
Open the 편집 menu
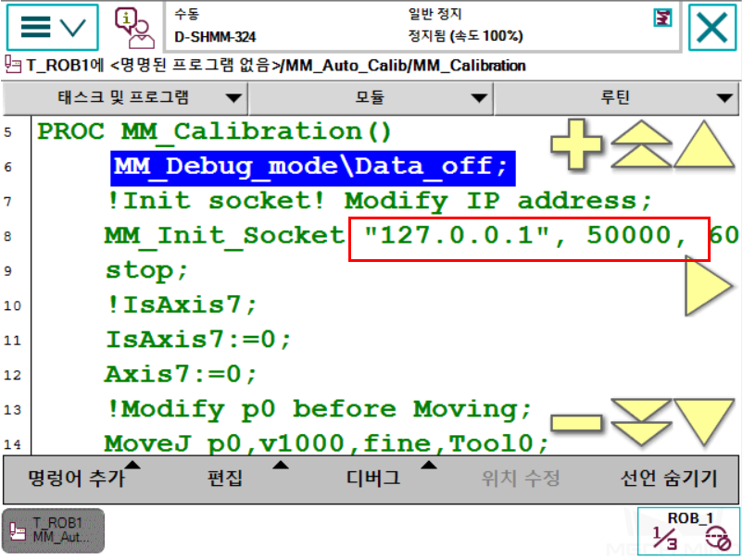pos(225,479)
